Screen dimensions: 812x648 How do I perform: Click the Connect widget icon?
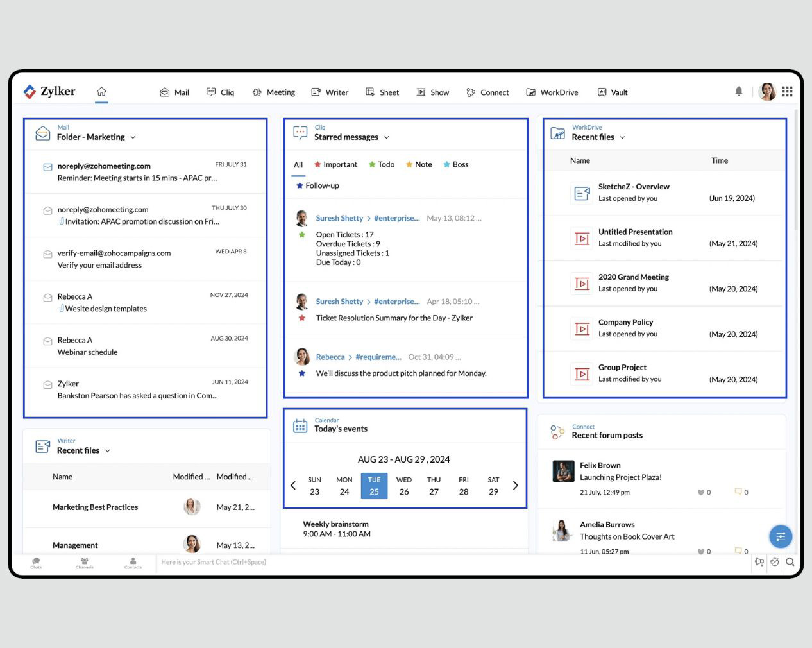pyautogui.click(x=557, y=432)
